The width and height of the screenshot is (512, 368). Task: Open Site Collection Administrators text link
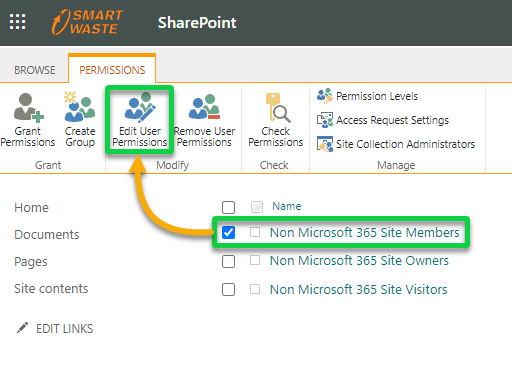(405, 144)
